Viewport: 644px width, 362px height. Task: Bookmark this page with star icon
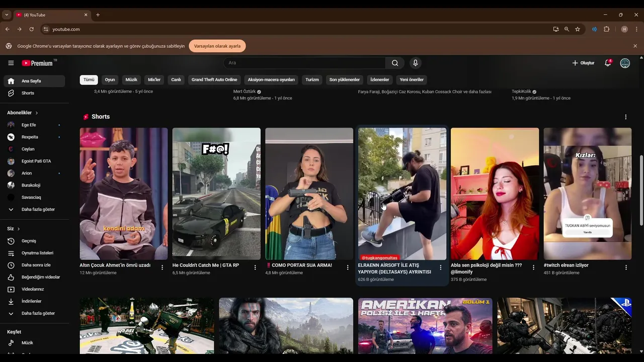click(578, 29)
